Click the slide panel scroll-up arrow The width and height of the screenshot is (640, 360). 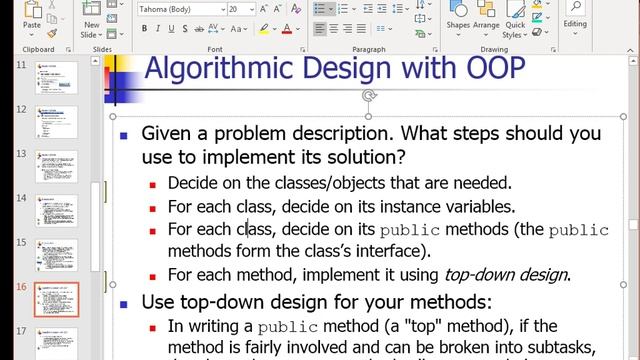pos(95,61)
